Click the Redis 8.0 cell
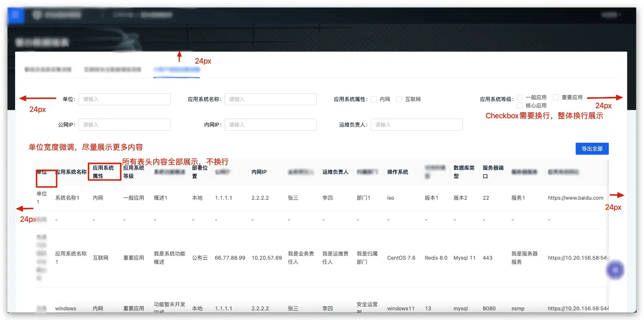 click(x=436, y=258)
